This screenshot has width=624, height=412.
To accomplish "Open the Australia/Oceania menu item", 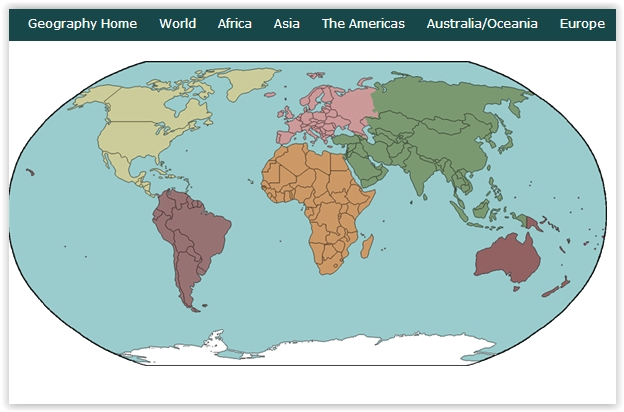I will coord(482,23).
